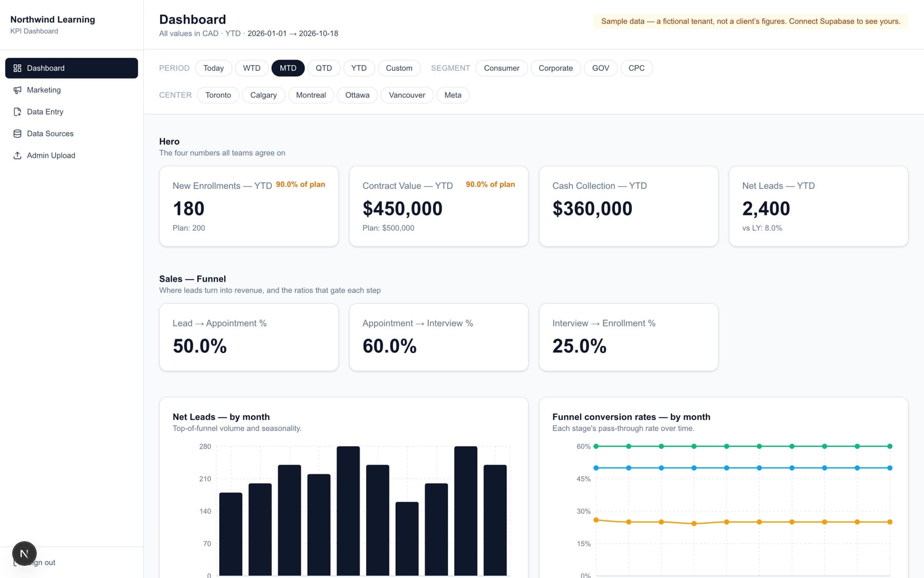Open the New Enrollments — YTD card
The image size is (924, 578).
coord(249,206)
